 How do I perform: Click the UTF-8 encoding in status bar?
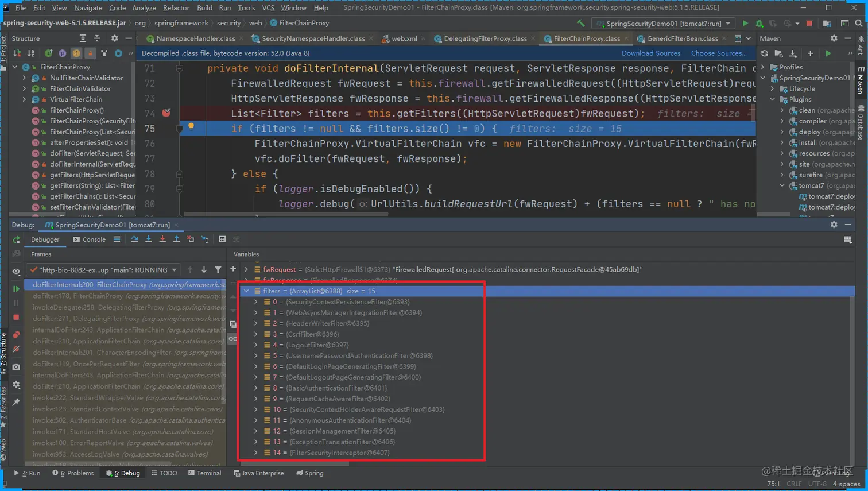pyautogui.click(x=817, y=484)
